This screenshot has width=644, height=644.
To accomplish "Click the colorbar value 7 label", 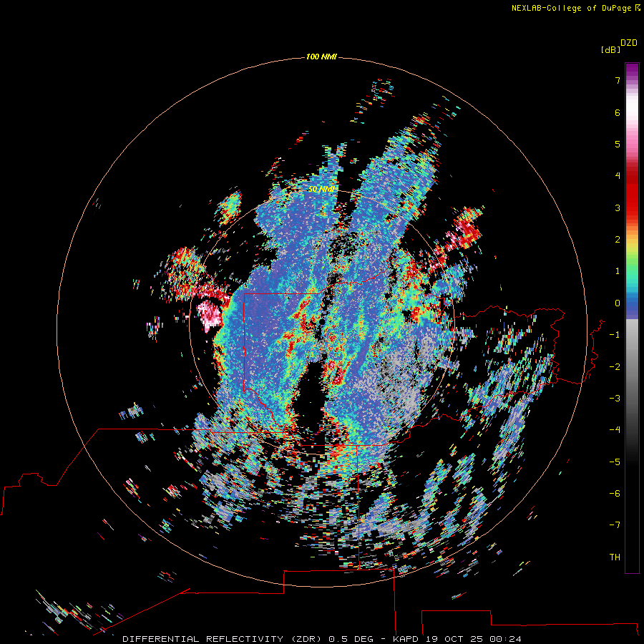I will pos(618,81).
